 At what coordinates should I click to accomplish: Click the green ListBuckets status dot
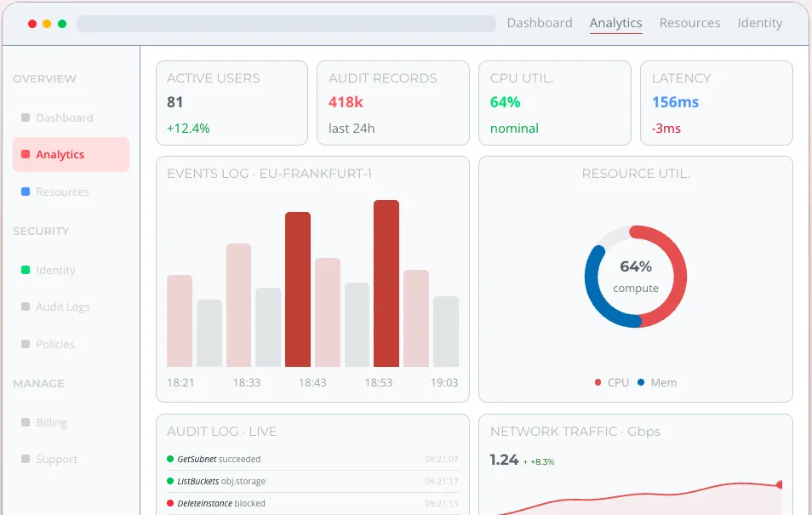point(170,481)
